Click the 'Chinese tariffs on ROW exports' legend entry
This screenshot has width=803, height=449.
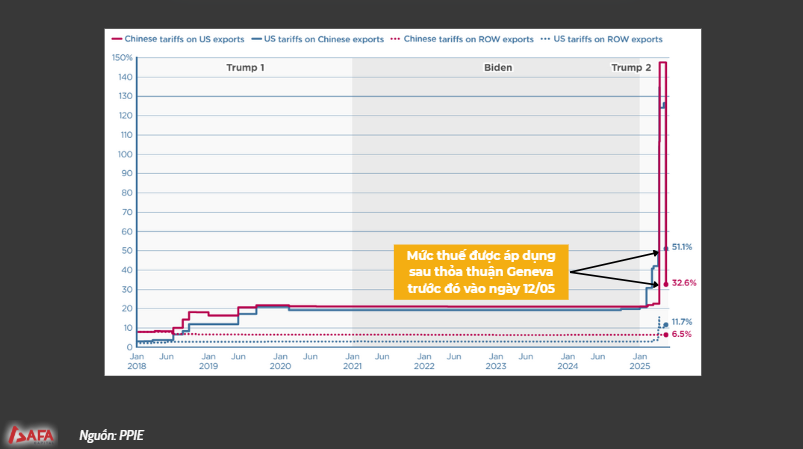click(462, 39)
